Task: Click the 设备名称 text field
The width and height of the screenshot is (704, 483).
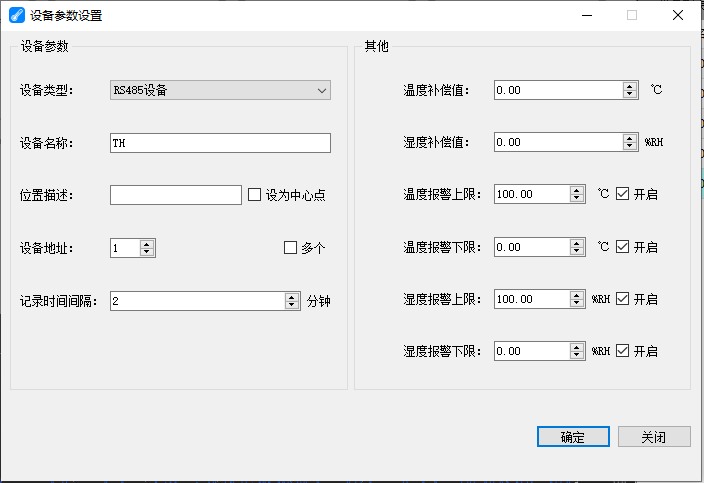Action: tap(220, 143)
